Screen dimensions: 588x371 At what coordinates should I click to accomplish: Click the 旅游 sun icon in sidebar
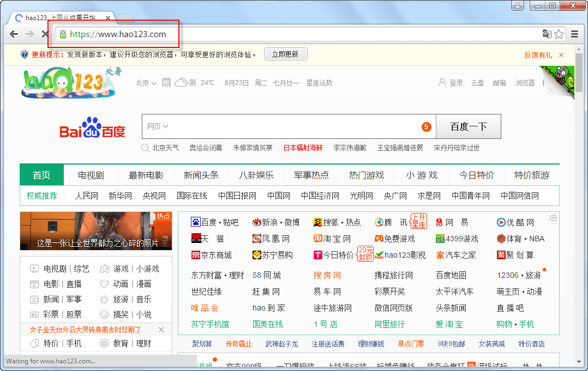coord(104,300)
